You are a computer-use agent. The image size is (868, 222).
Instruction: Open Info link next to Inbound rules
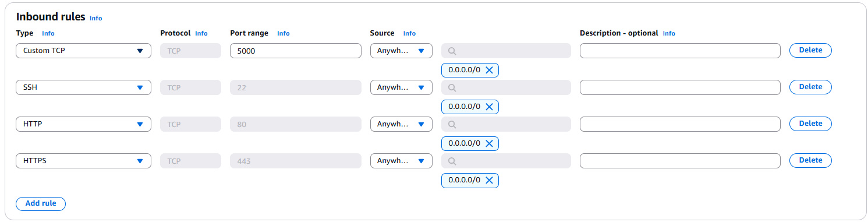pos(95,18)
